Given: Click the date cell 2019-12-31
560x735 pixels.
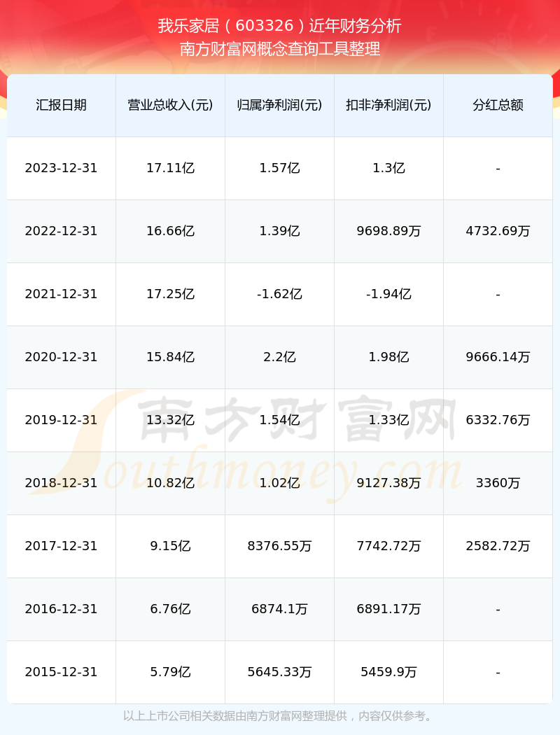Looking at the screenshot, I should 62,420.
